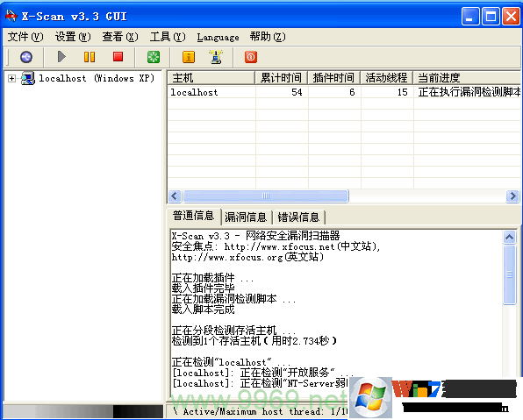Screen dimensions: 523x420
Task: Click the orange info icon in toolbar
Action: tap(189, 57)
